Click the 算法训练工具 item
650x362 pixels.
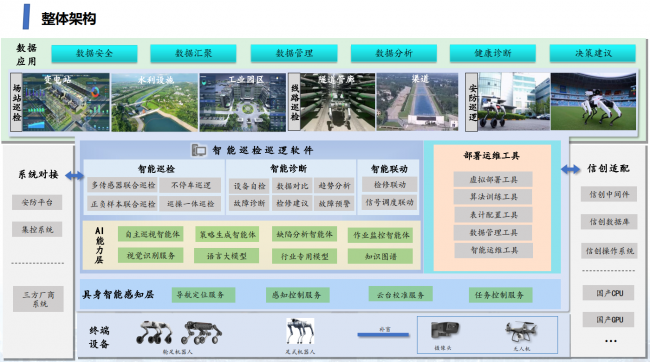pyautogui.click(x=493, y=197)
